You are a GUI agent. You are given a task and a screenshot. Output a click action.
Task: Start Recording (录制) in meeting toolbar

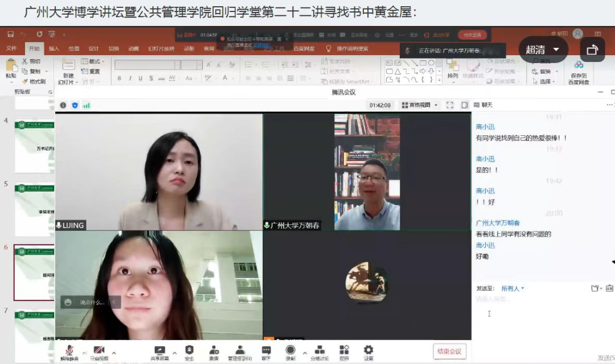290,353
